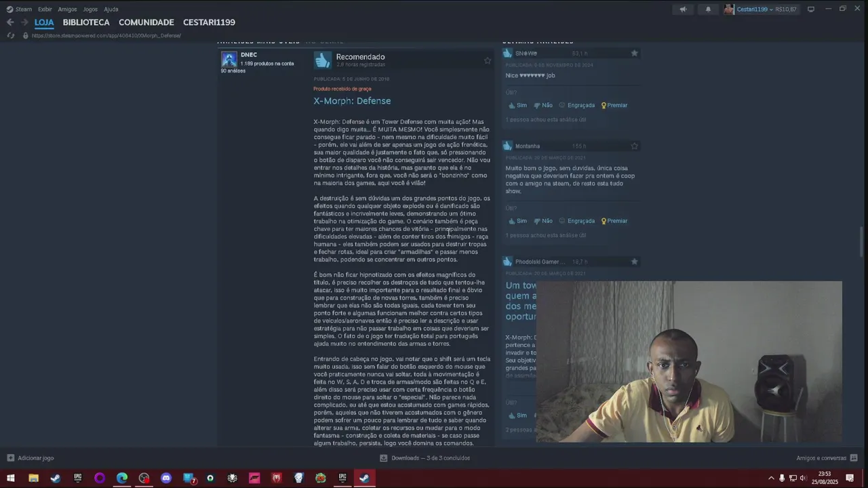868x488 pixels.
Task: Open the Steam menu
Action: pyautogui.click(x=19, y=9)
